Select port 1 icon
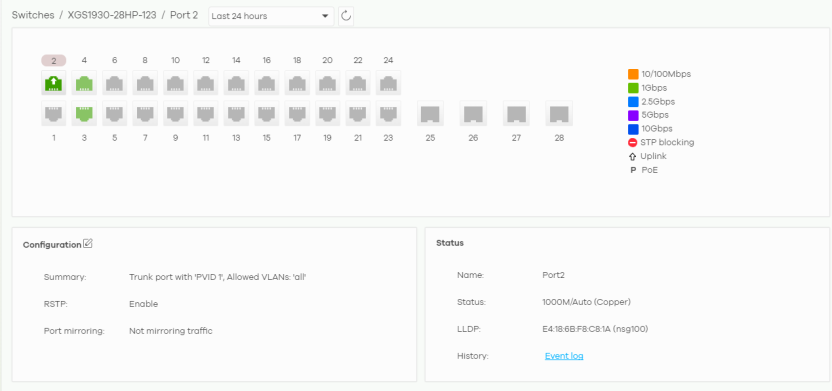Screen dimensions: 832x391 click(54, 113)
